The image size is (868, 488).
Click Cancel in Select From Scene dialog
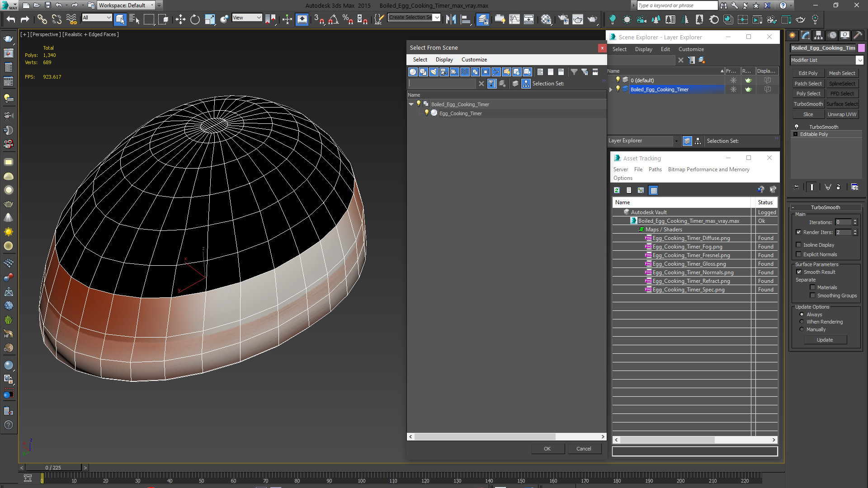pyautogui.click(x=584, y=449)
